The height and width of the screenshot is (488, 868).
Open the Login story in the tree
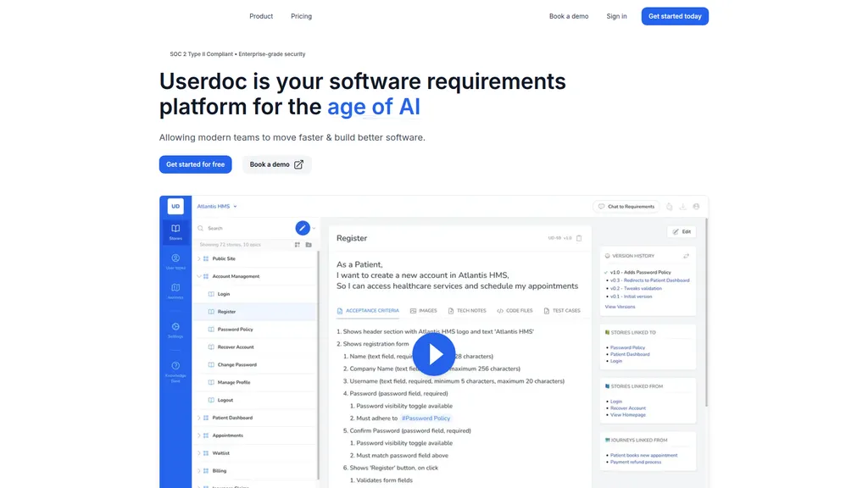pyautogui.click(x=224, y=294)
